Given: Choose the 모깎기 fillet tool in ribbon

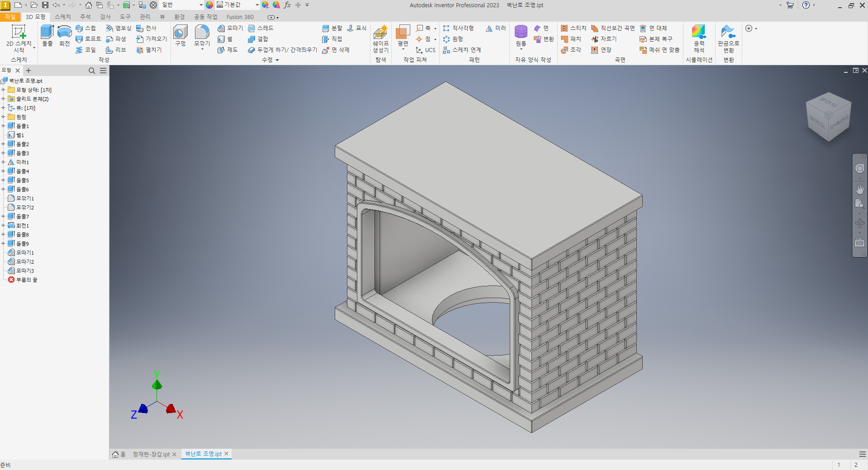Looking at the screenshot, I should (202, 36).
